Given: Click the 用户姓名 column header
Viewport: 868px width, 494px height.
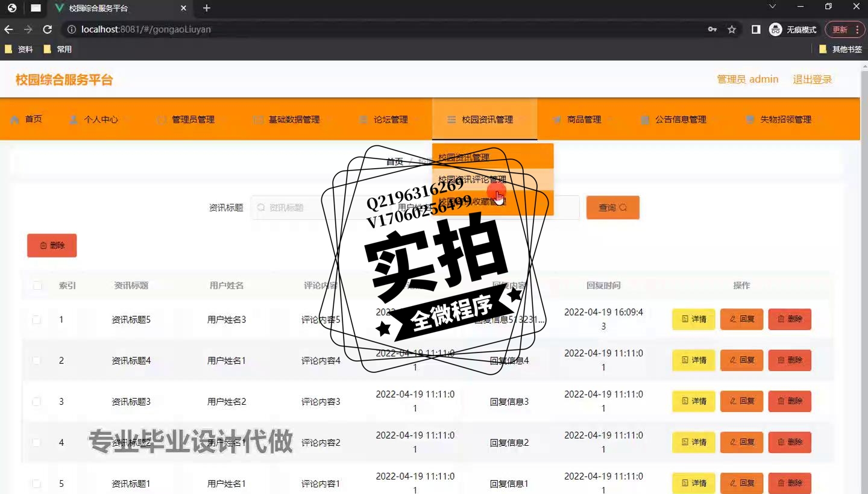Looking at the screenshot, I should tap(227, 286).
